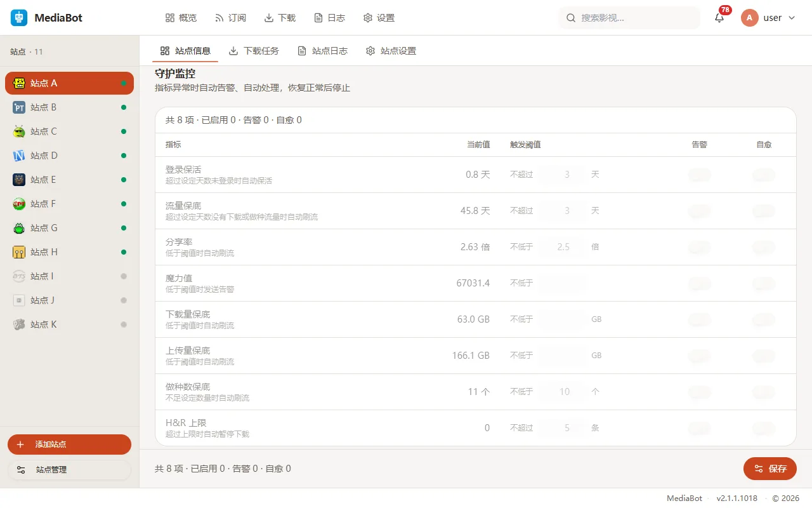Image resolution: width=812 pixels, height=508 pixels.
Task: Click the 站点管理 sliders icon
Action: (21, 470)
